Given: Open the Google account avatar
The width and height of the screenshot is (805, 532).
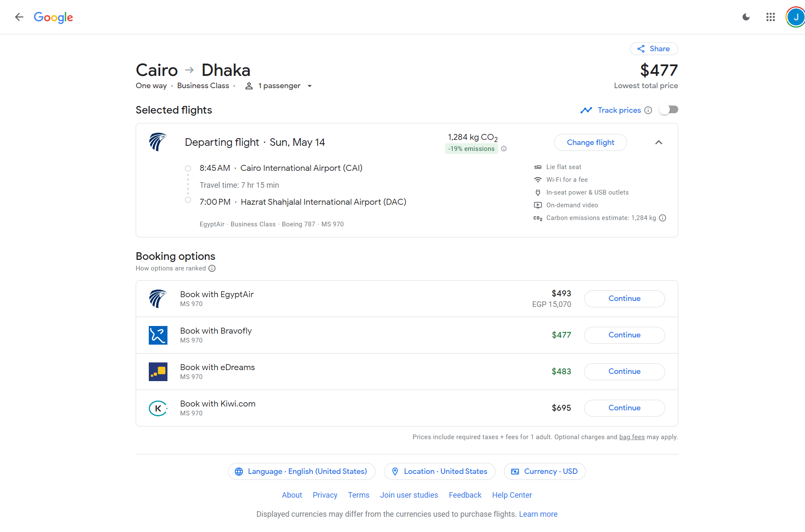Looking at the screenshot, I should coord(795,17).
